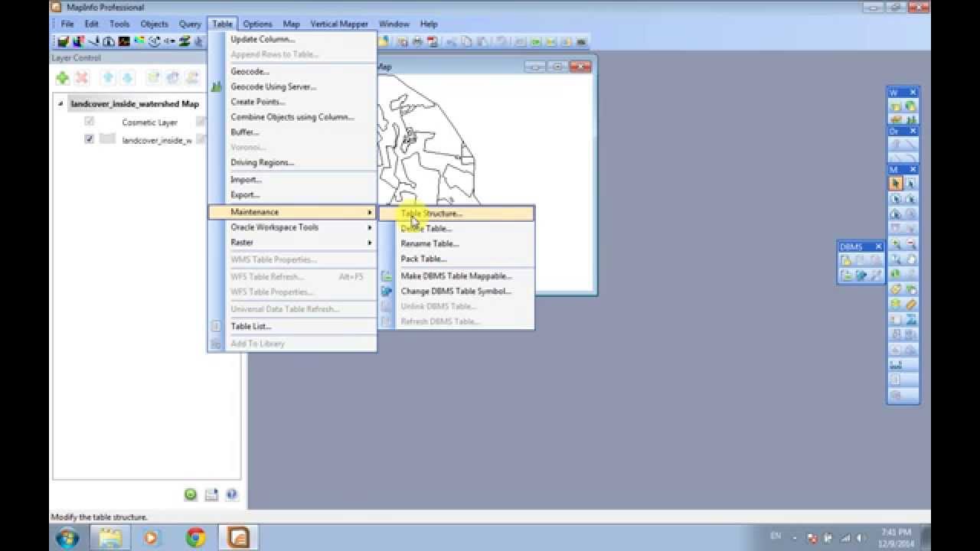
Task: Select Make DBMS Table Mappable...
Action: click(457, 276)
